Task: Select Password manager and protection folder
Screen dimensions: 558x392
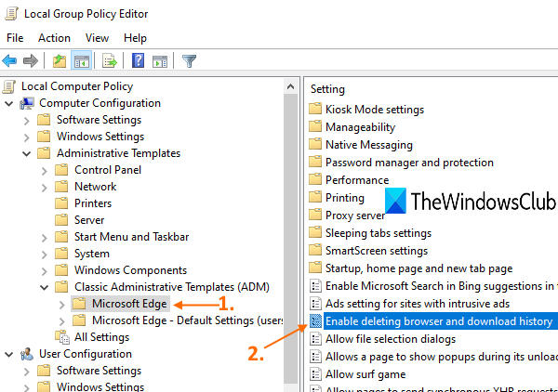Action: (409, 163)
